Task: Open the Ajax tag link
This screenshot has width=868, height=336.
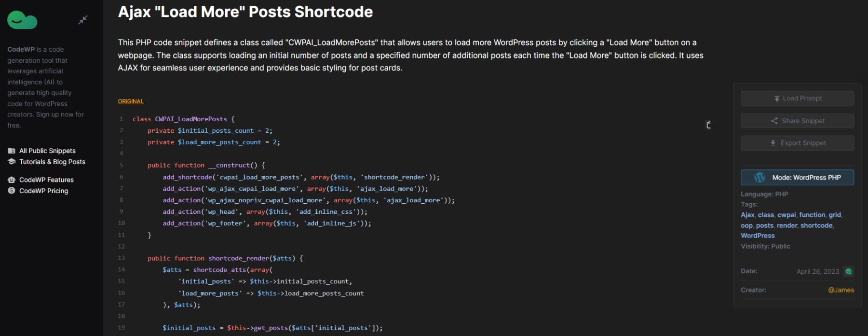Action: click(747, 215)
